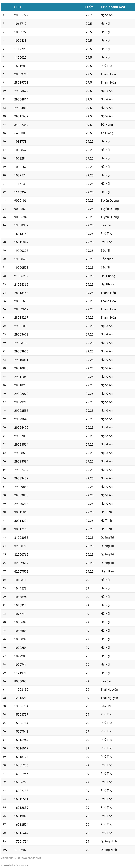Image resolution: width=136 pixels, height=868 pixels.
Task: Click row number 50 cell
Action: (4, 428)
